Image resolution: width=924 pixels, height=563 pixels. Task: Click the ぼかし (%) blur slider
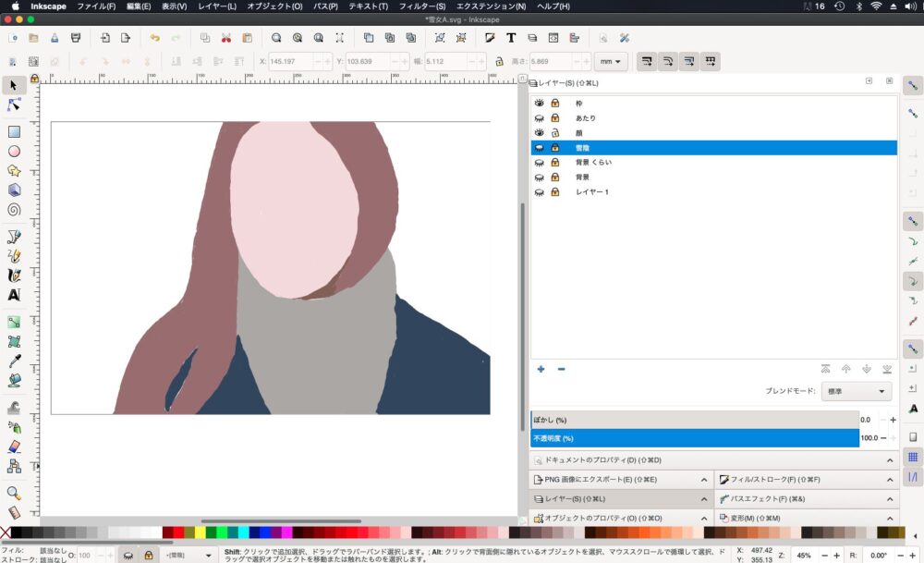pos(694,420)
